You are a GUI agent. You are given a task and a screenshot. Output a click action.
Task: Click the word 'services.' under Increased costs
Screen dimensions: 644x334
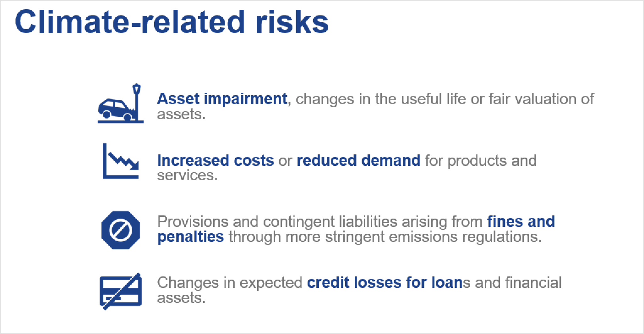(187, 175)
